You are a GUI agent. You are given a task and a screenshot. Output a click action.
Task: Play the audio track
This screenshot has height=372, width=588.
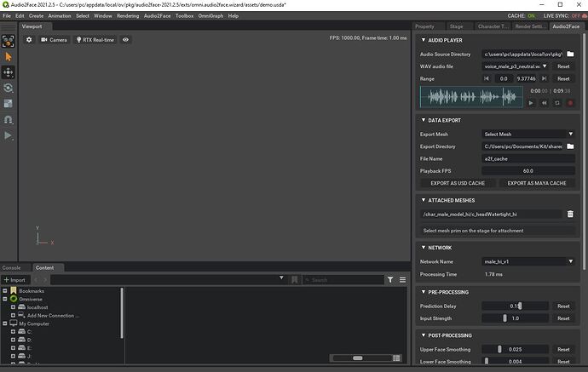click(531, 103)
